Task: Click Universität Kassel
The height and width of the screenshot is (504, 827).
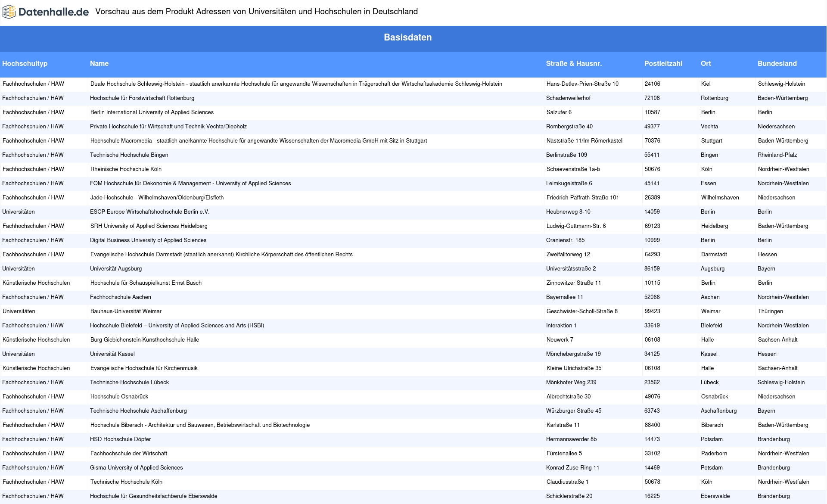Action: coord(112,354)
